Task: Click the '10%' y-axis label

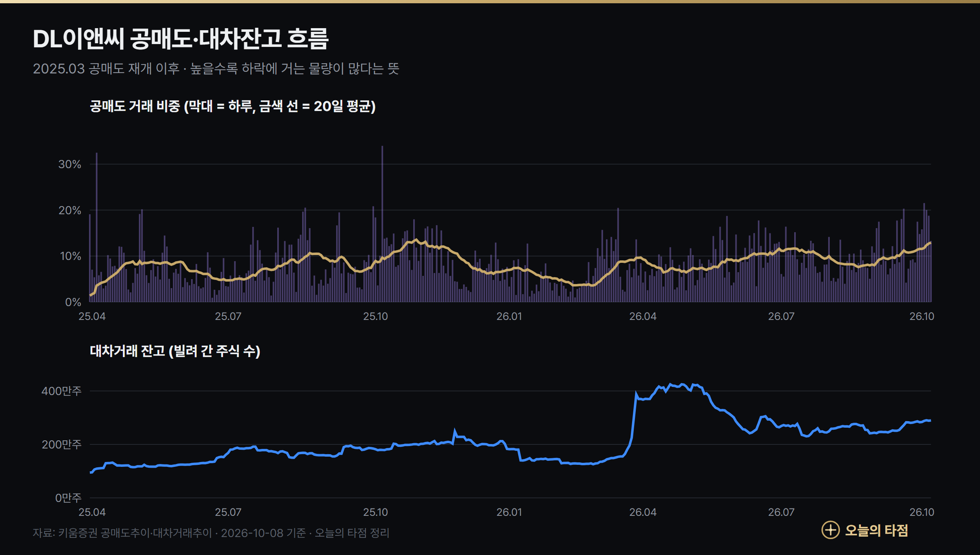Action: point(70,256)
